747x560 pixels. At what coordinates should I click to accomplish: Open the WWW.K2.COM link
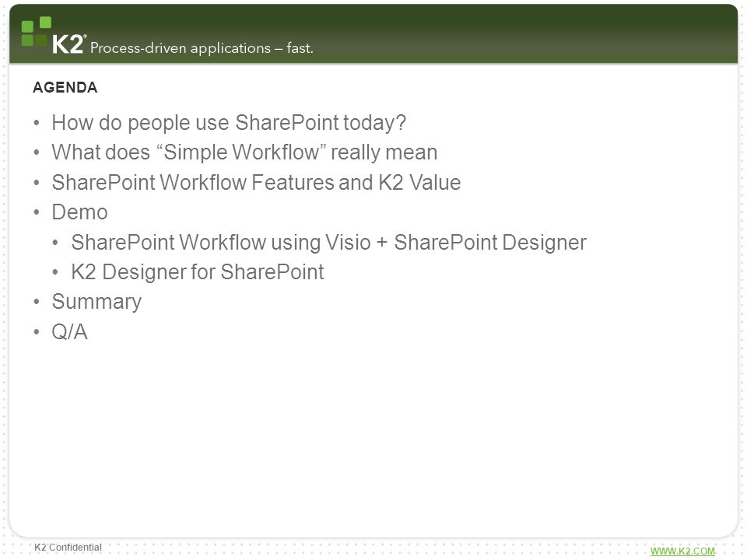coord(682,551)
